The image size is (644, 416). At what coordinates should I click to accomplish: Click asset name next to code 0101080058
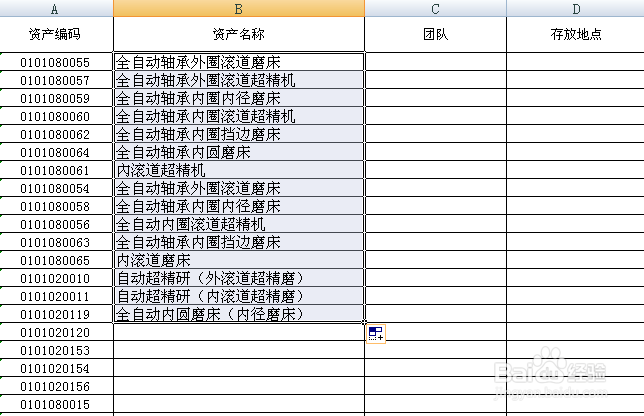point(239,206)
